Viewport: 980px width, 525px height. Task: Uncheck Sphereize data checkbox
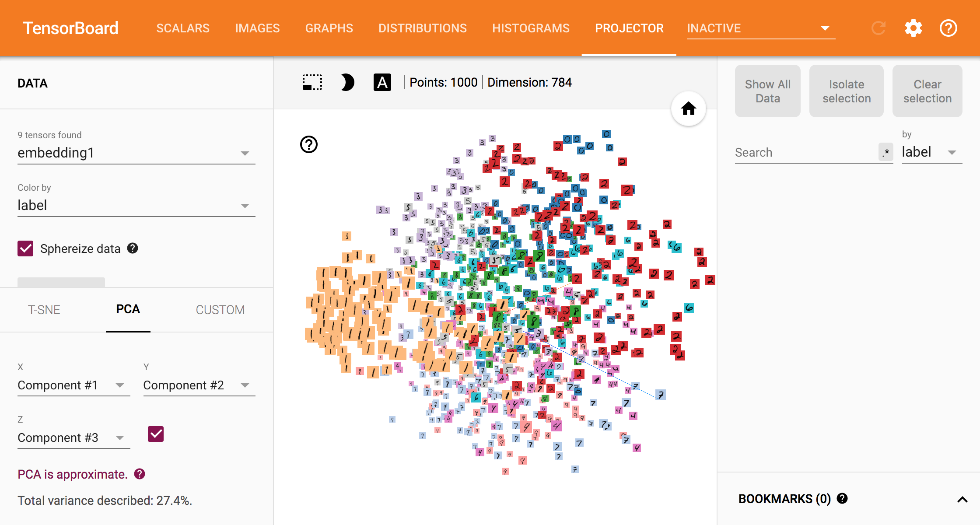point(25,248)
